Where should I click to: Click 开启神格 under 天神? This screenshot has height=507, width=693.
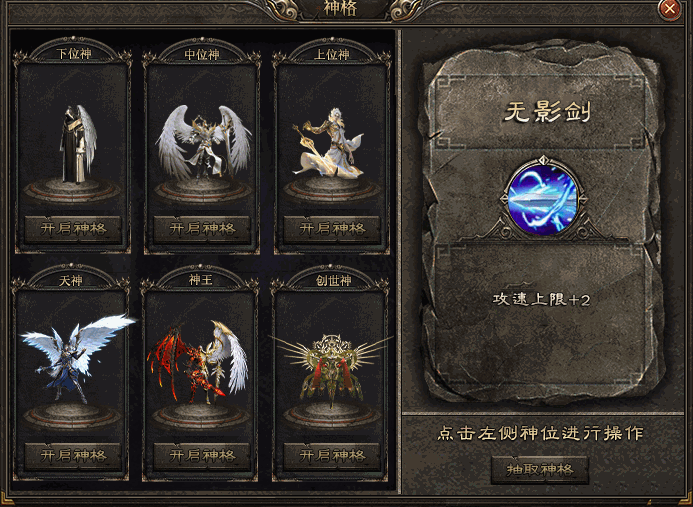coord(73,456)
